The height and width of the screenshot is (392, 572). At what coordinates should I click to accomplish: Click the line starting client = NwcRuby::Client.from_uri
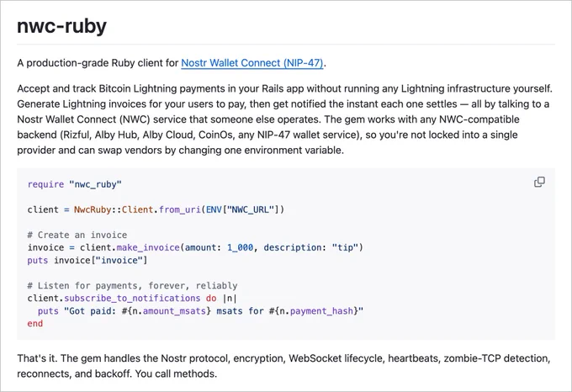point(156,209)
